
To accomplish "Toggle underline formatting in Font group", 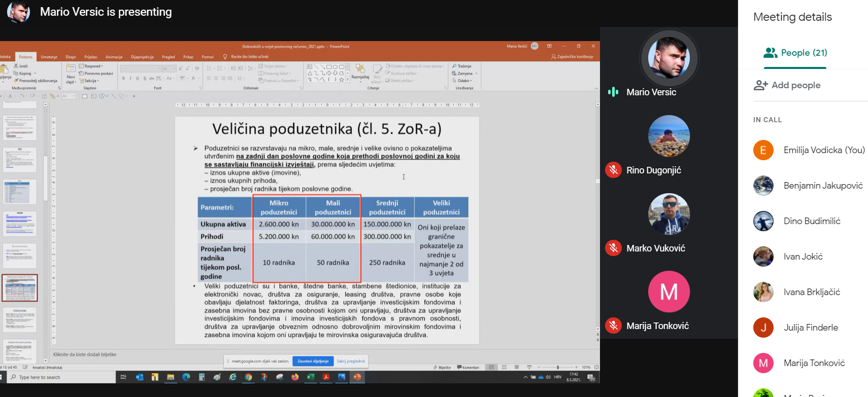I will pyautogui.click(x=138, y=78).
